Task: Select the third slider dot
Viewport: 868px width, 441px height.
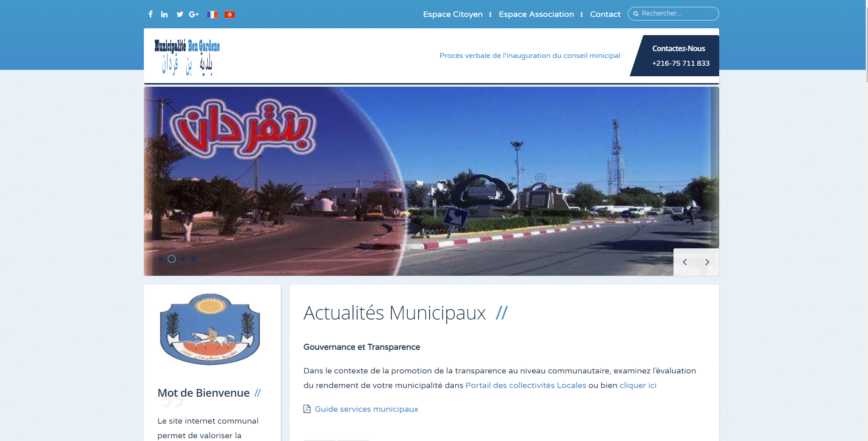Action: click(183, 259)
